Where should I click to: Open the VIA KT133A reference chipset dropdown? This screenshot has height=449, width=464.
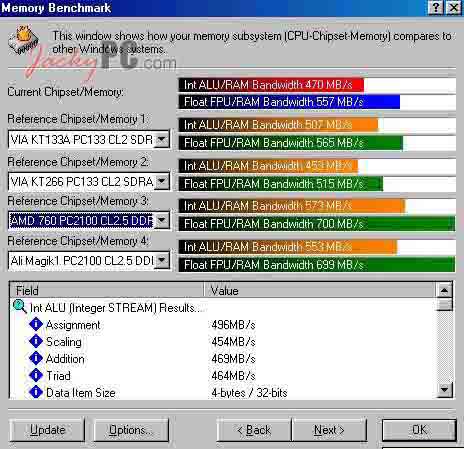162,139
